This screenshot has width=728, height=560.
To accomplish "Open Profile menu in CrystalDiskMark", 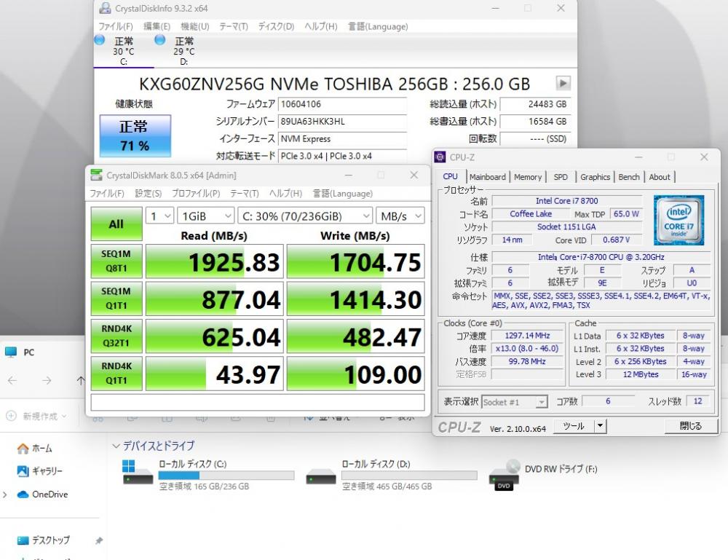I will 196,193.
